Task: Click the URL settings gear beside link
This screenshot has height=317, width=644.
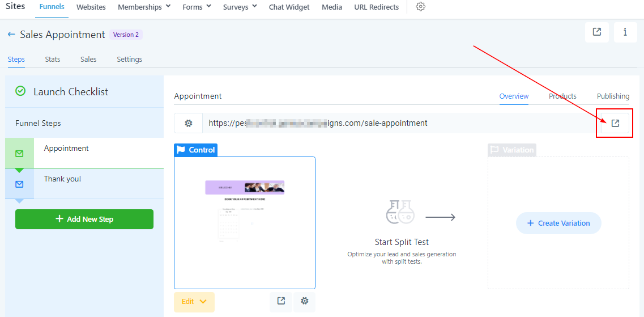Action: (189, 123)
